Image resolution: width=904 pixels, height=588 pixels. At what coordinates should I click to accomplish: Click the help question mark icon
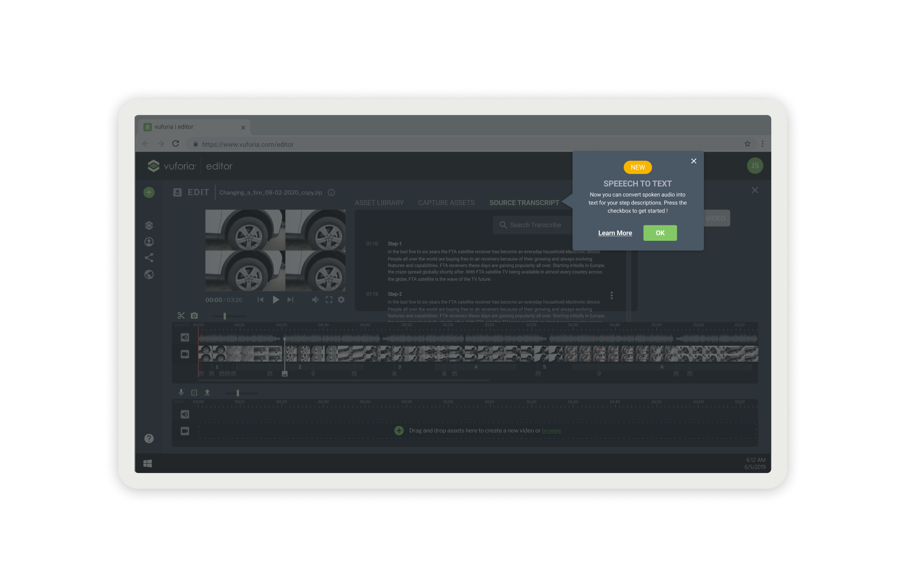coord(149,439)
